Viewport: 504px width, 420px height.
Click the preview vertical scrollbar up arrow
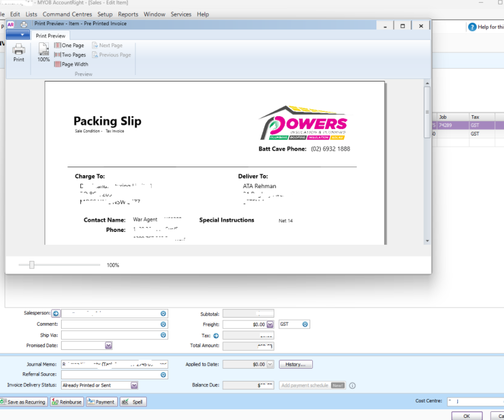pyautogui.click(x=427, y=83)
